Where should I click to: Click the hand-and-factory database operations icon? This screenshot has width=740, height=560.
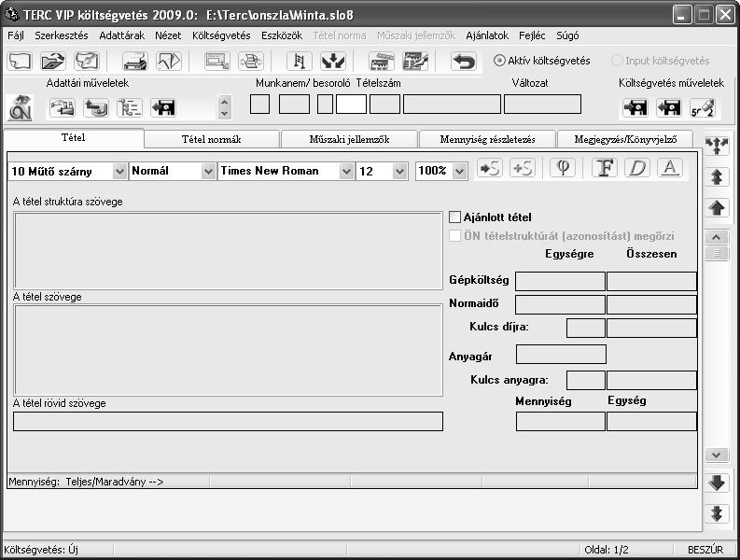pos(63,107)
